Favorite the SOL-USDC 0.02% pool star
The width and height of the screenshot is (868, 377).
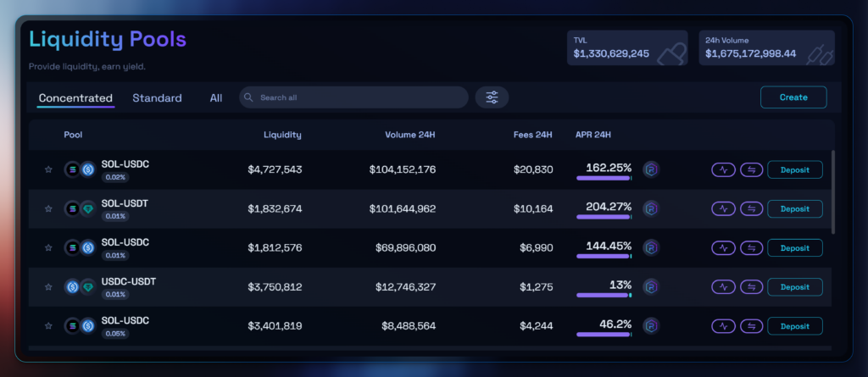(48, 169)
